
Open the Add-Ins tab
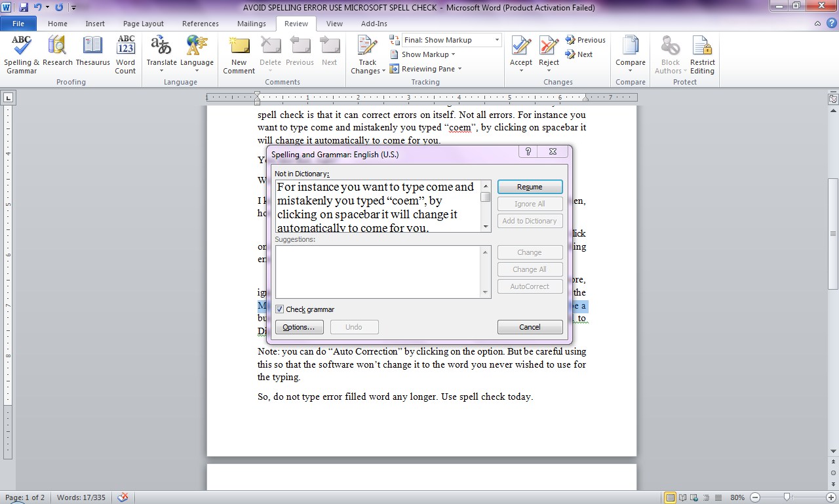(x=374, y=24)
